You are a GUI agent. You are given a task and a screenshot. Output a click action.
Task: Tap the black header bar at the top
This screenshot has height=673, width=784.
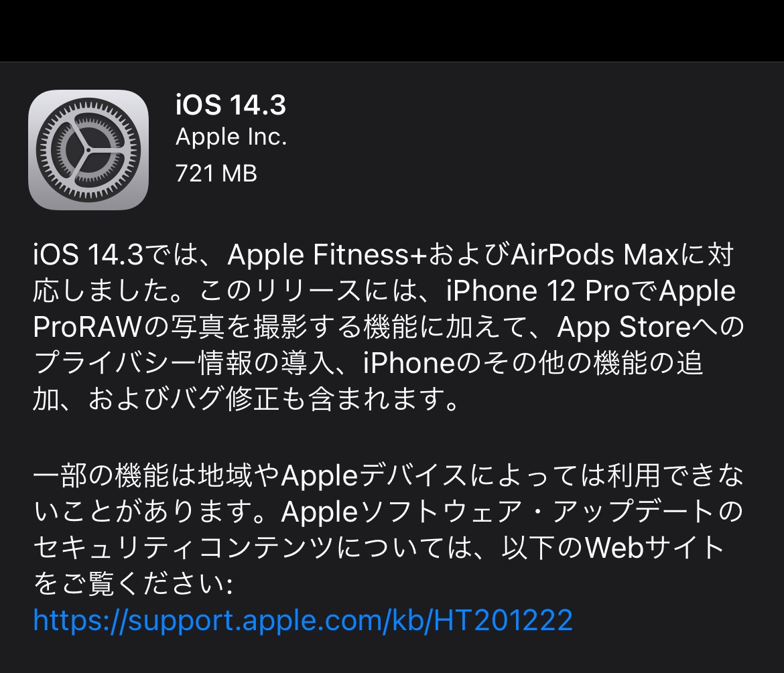click(x=392, y=31)
